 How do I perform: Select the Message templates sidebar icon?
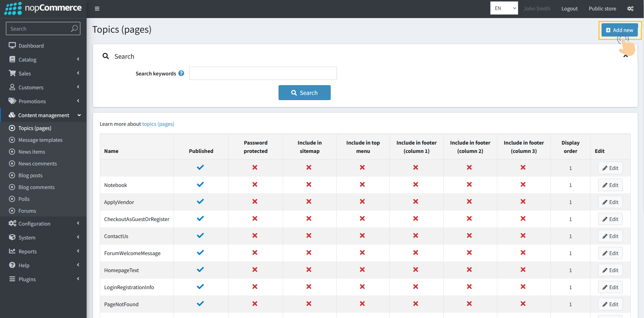[x=12, y=140]
